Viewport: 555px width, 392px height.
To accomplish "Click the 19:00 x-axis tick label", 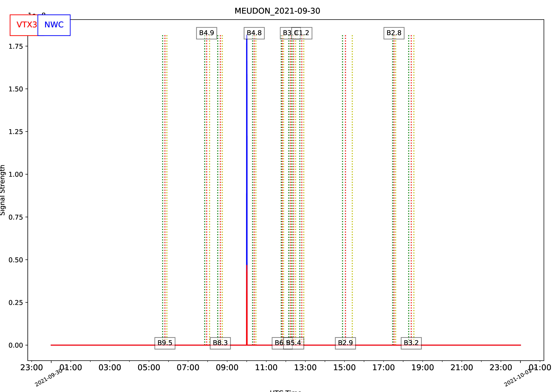I will (x=423, y=368).
